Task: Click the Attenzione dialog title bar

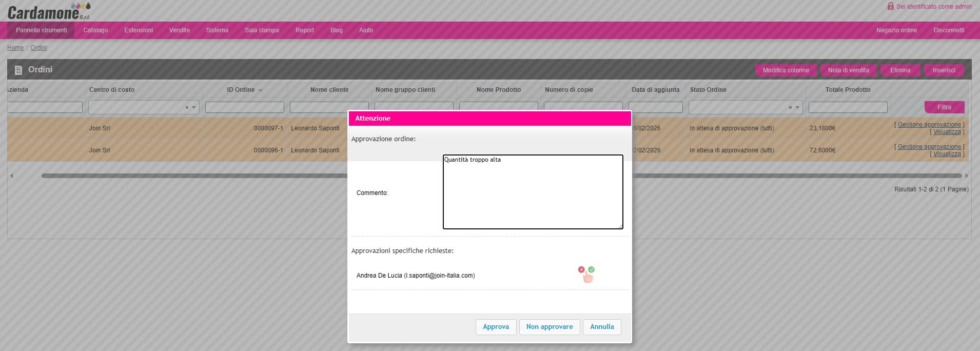Action: tap(489, 119)
